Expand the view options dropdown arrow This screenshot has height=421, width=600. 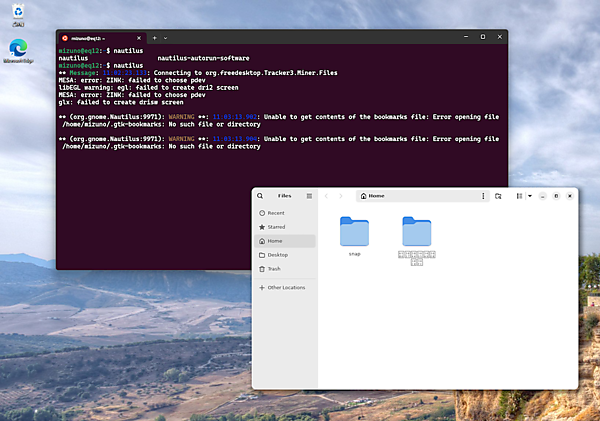527,196
